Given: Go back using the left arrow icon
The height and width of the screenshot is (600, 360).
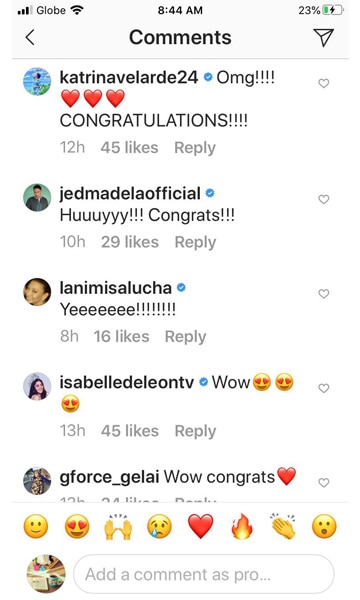Looking at the screenshot, I should (x=30, y=38).
